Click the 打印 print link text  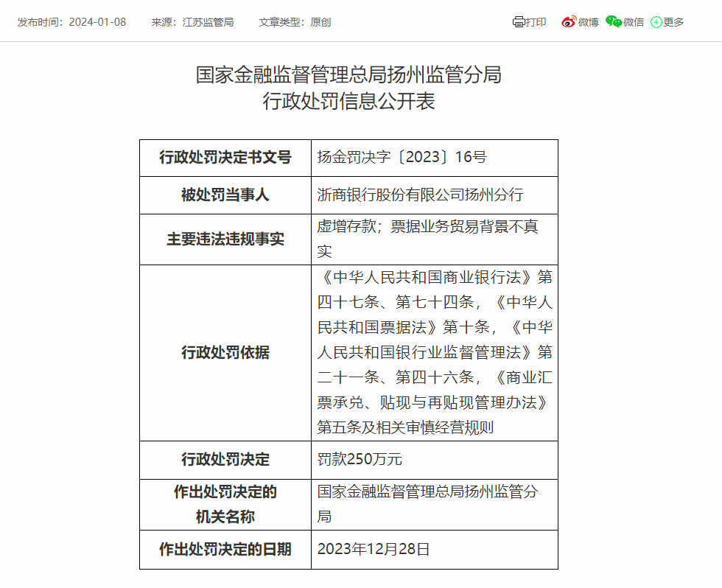click(x=536, y=22)
